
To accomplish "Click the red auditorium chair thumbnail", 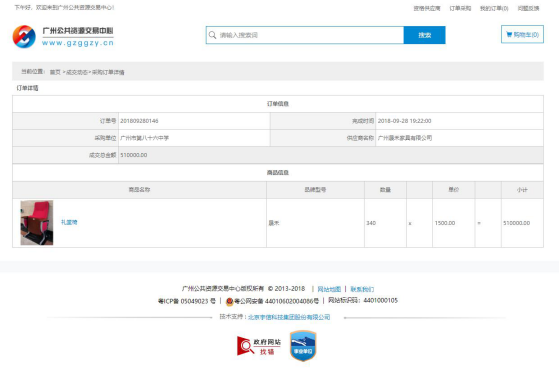I will (37, 222).
